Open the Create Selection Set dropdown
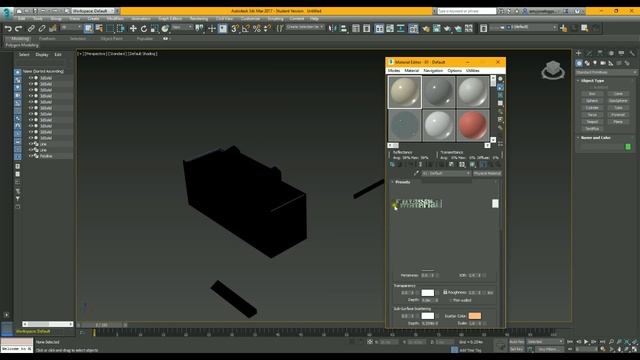 pos(305,27)
